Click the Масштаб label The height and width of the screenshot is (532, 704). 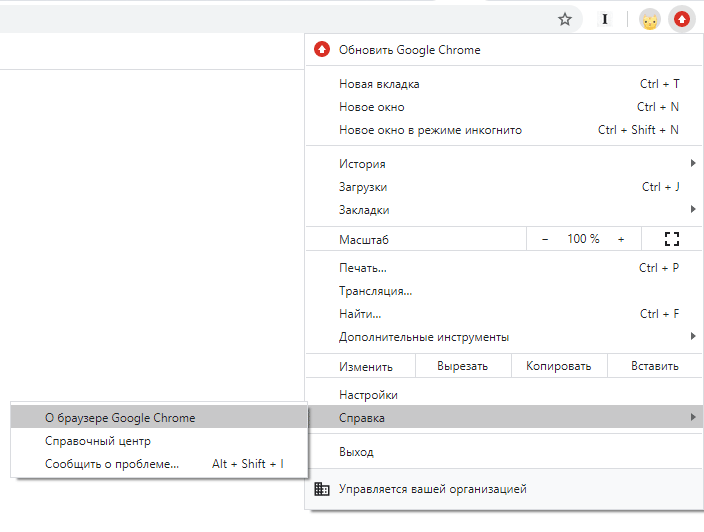[x=364, y=240]
